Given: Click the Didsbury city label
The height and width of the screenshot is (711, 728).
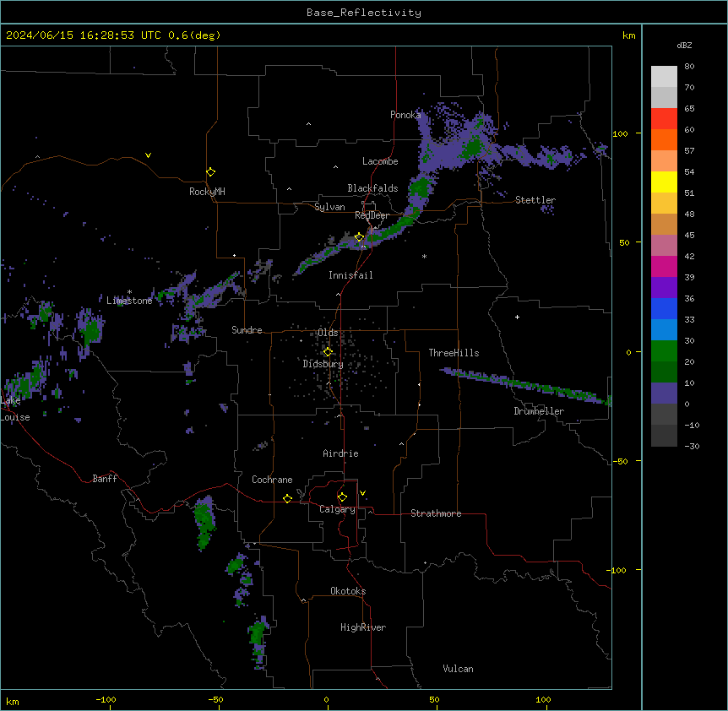Looking at the screenshot, I should tap(323, 364).
